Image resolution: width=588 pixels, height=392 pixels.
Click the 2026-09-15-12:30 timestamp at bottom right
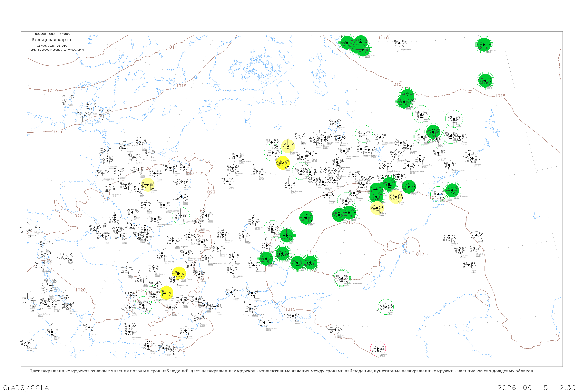coord(536,387)
